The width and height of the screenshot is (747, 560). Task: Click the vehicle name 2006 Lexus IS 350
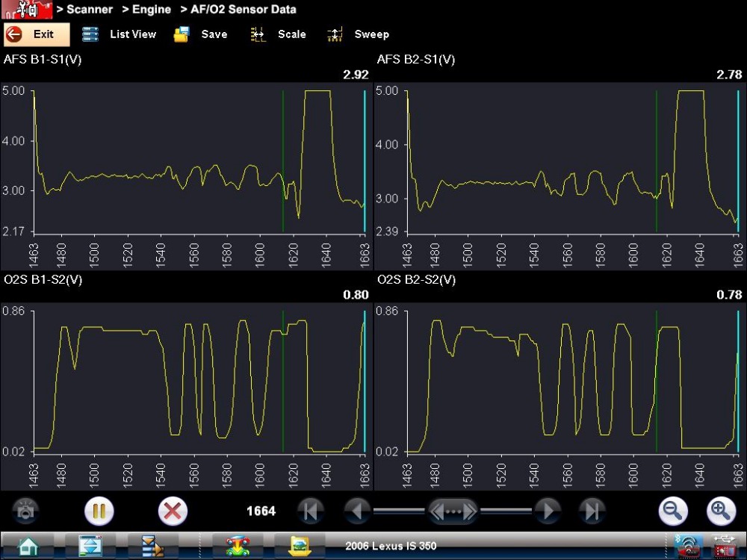(391, 546)
